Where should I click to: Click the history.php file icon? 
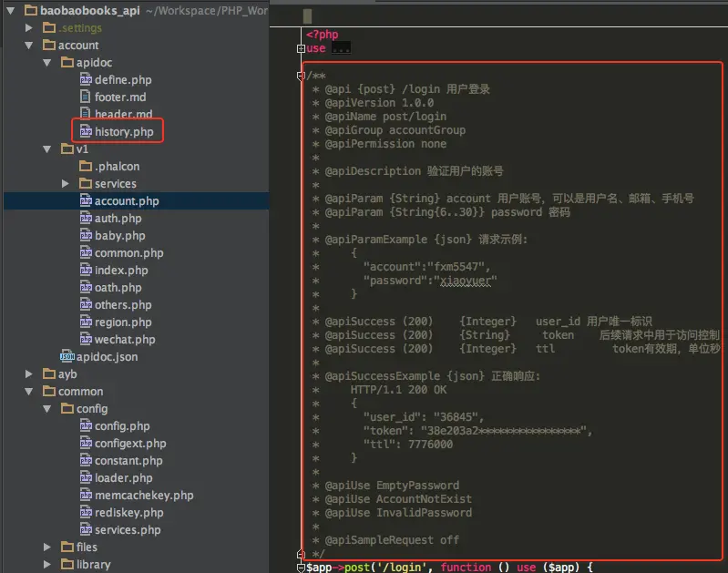[86, 132]
